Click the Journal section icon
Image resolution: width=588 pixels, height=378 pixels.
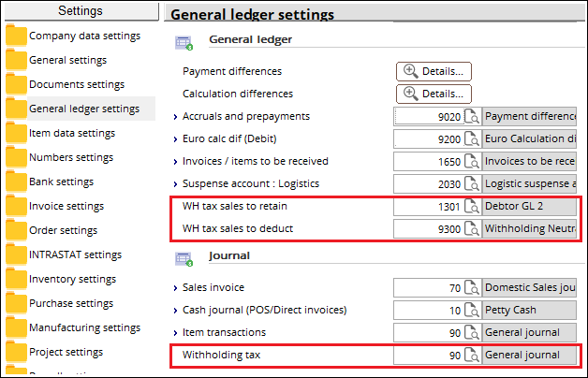[x=184, y=259]
